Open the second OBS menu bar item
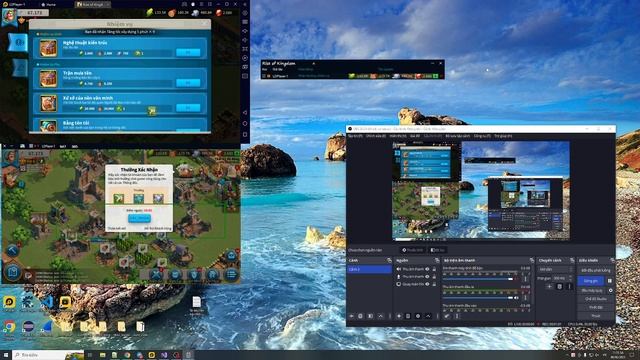This screenshot has width=640, height=360. click(x=376, y=136)
